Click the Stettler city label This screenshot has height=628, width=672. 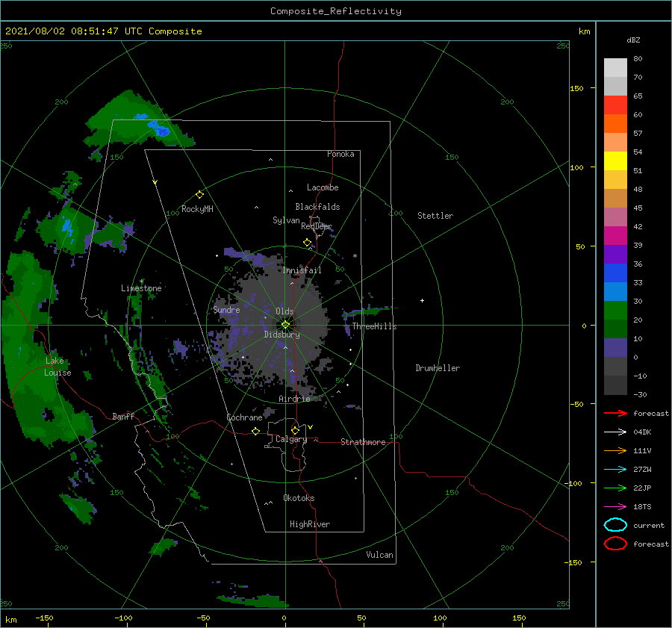click(435, 216)
